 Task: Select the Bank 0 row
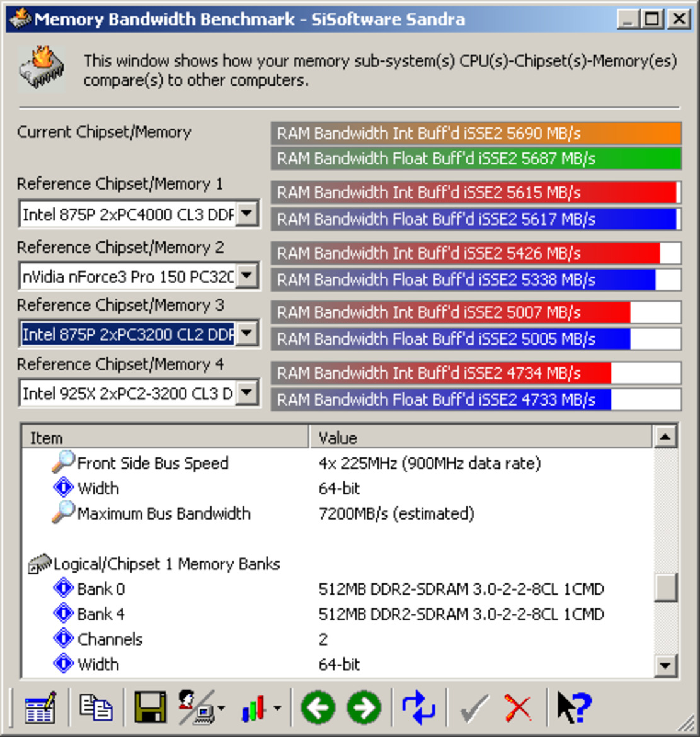tap(338, 589)
